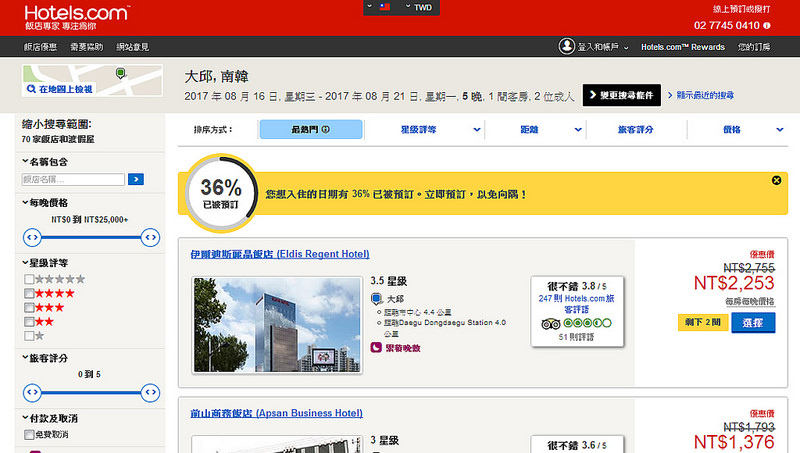Click the 51 則評語 TripAdvisor reviews text
This screenshot has height=453, width=800.
click(x=576, y=337)
